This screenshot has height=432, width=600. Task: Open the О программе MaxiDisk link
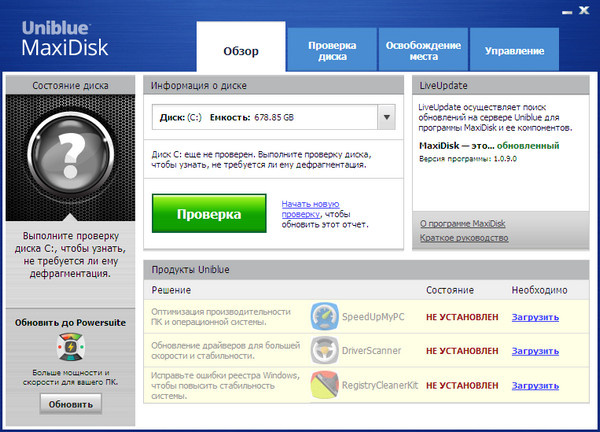click(x=463, y=223)
